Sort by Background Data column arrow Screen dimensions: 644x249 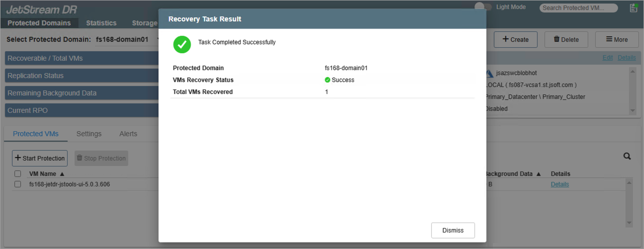click(x=538, y=174)
